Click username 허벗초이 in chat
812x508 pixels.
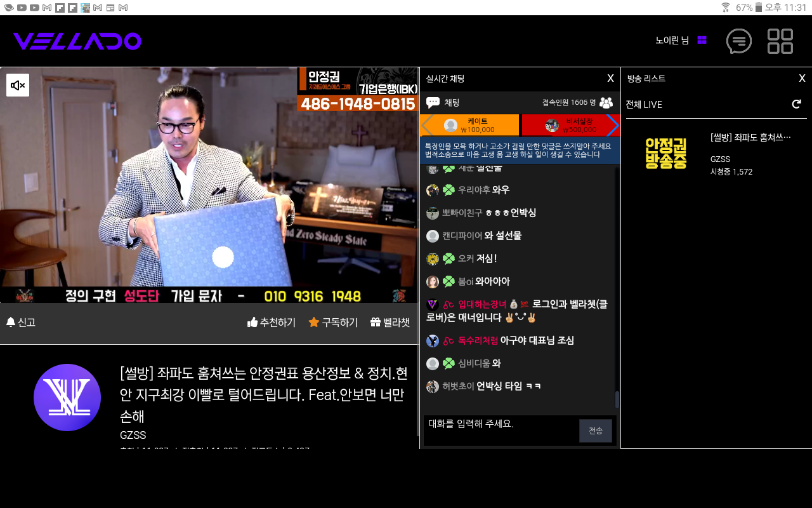pyautogui.click(x=458, y=386)
